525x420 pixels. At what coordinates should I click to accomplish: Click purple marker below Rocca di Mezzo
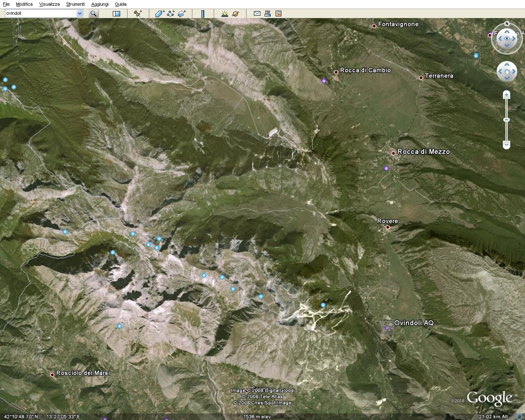coord(386,168)
